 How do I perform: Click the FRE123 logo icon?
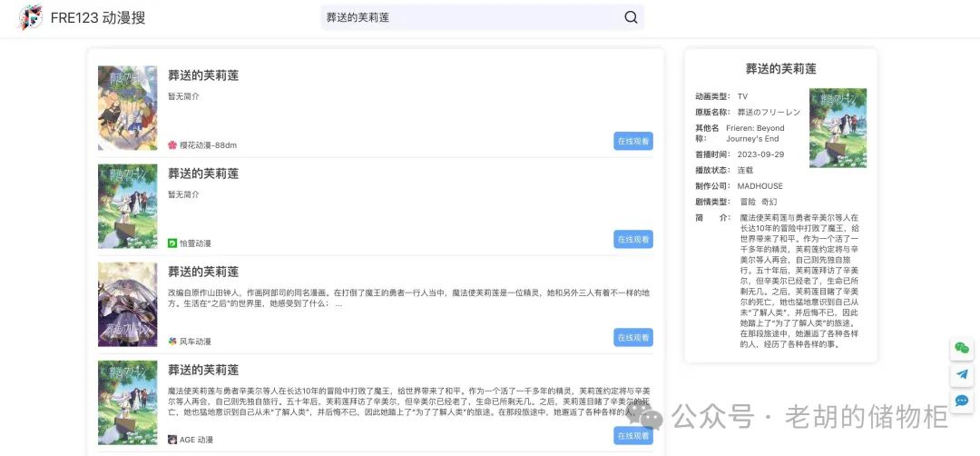31,17
